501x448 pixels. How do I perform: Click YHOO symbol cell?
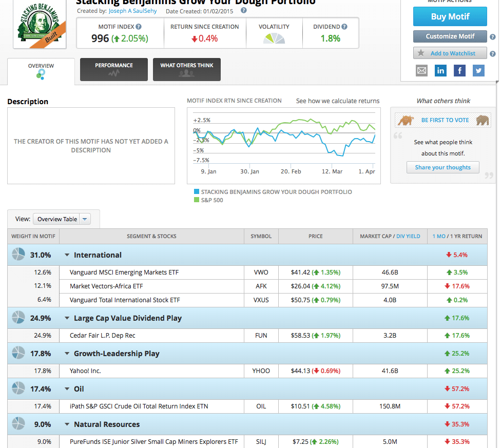261,371
